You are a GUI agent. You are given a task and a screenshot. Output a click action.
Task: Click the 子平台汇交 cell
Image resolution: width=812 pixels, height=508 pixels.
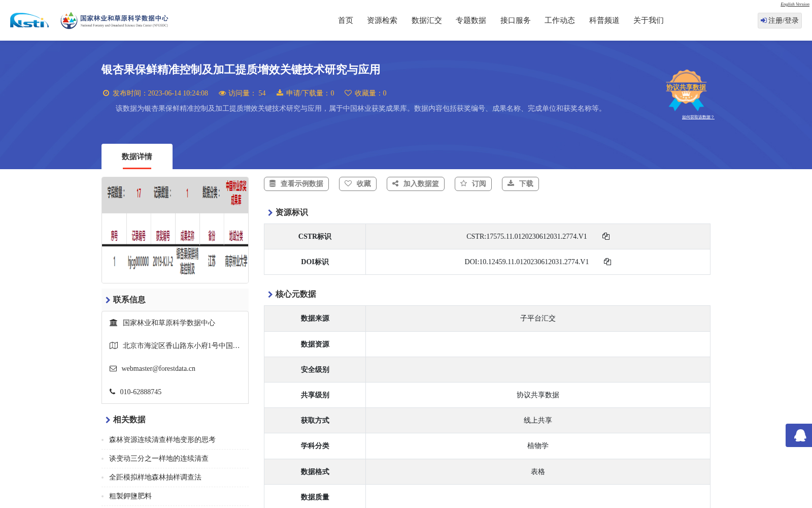[x=538, y=319]
